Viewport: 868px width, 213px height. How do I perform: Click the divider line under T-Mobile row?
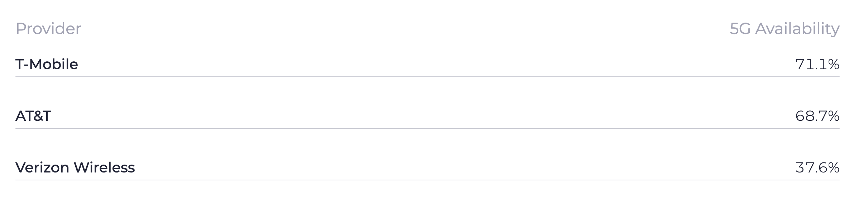(427, 77)
